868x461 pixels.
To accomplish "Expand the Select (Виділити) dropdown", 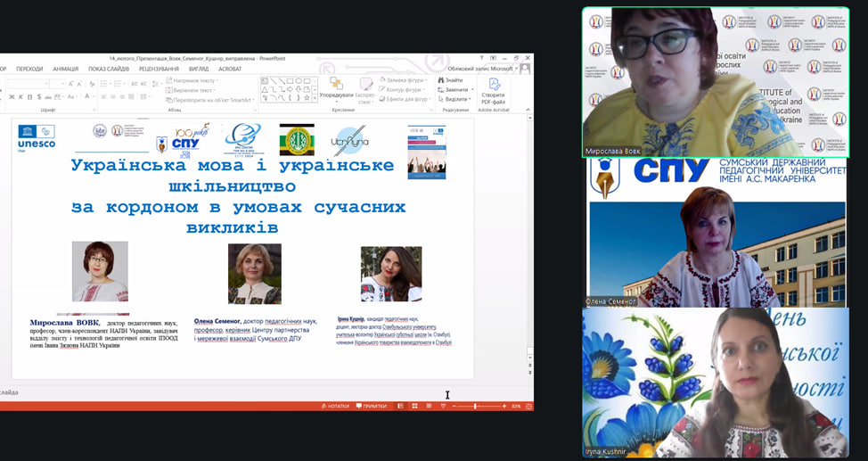I will click(x=455, y=99).
